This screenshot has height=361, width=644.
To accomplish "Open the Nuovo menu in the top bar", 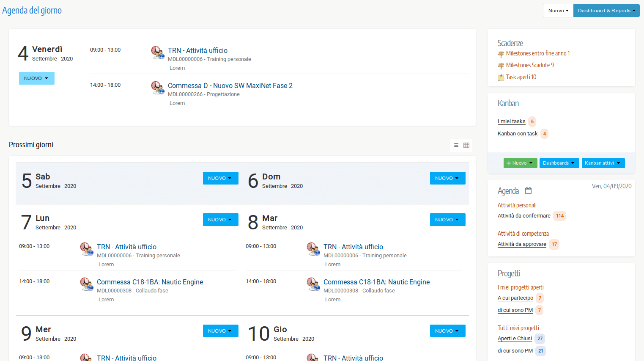I will point(558,10).
